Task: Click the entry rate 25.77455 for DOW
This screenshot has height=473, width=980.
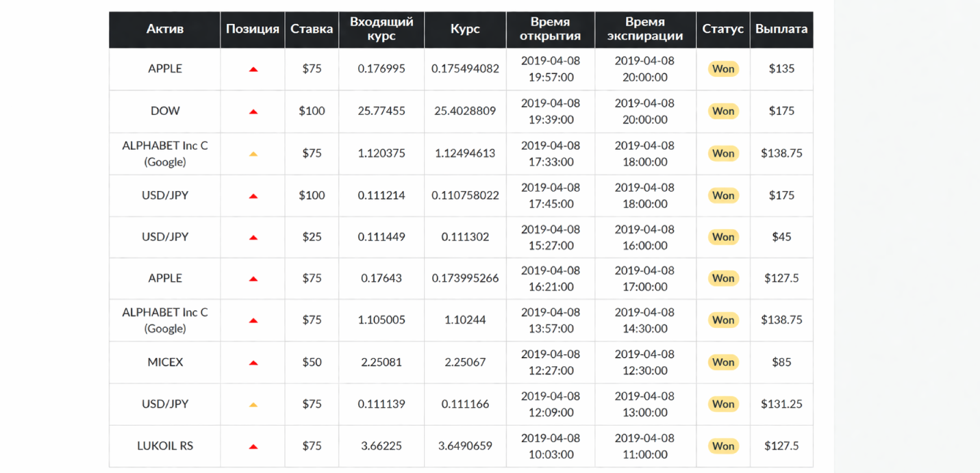Action: (x=381, y=111)
